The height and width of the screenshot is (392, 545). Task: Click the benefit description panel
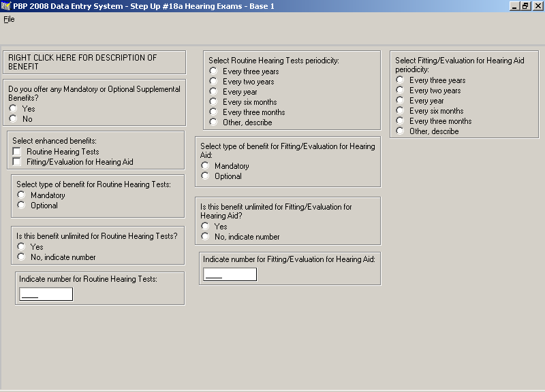pyautogui.click(x=95, y=62)
